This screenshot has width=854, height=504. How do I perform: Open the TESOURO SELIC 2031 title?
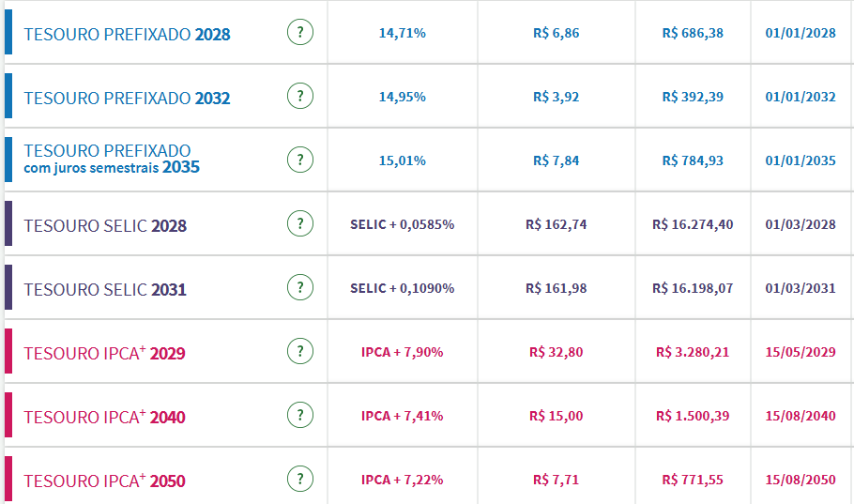[105, 289]
